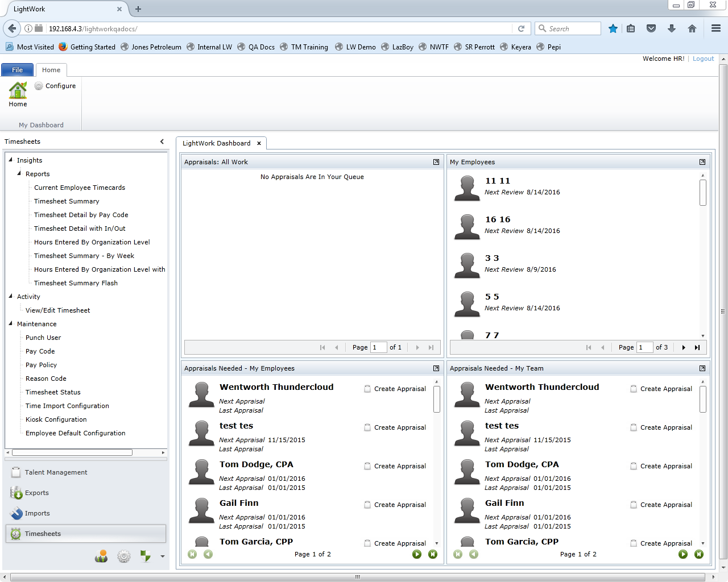Collapse the Timesheets side panel
This screenshot has height=582, width=728.
click(x=162, y=142)
